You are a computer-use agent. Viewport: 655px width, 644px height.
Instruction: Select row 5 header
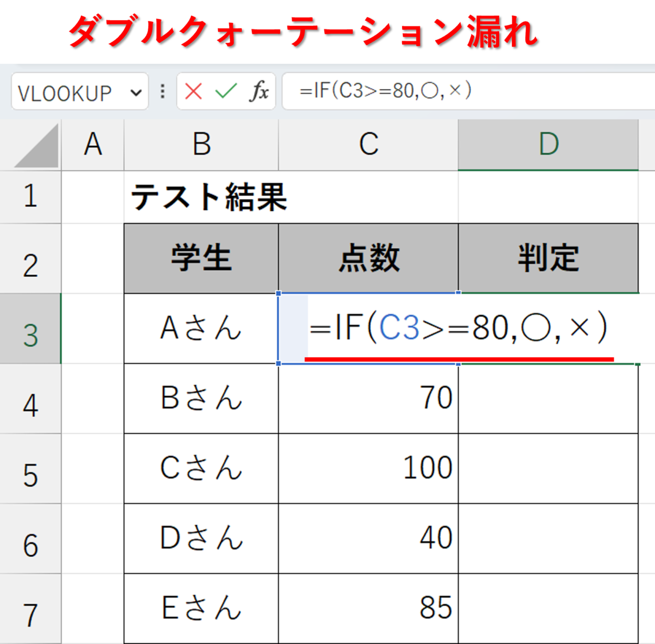coord(31,469)
